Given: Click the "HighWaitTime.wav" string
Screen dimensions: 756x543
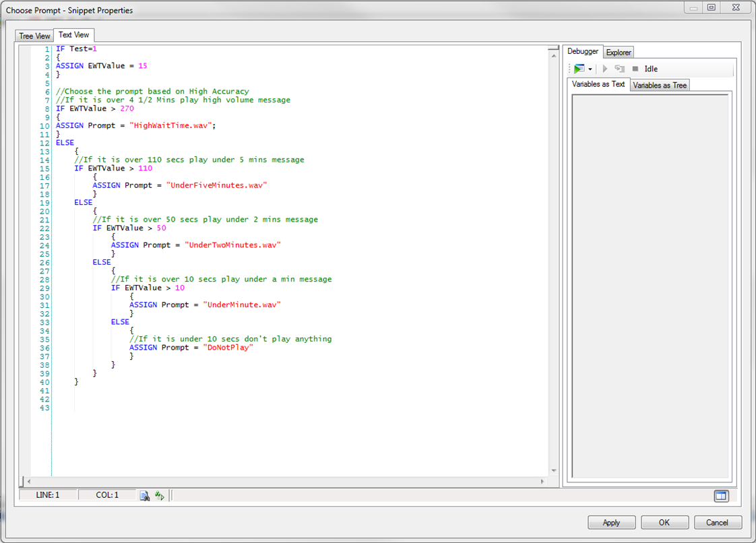Looking at the screenshot, I should (170, 125).
